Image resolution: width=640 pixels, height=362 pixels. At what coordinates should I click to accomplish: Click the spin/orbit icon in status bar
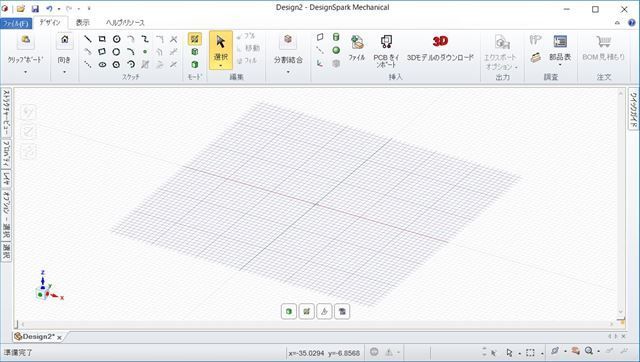554,351
